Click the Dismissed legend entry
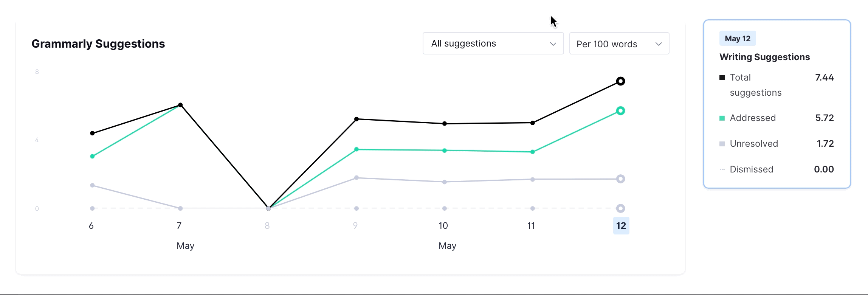This screenshot has width=868, height=295. [x=751, y=169]
